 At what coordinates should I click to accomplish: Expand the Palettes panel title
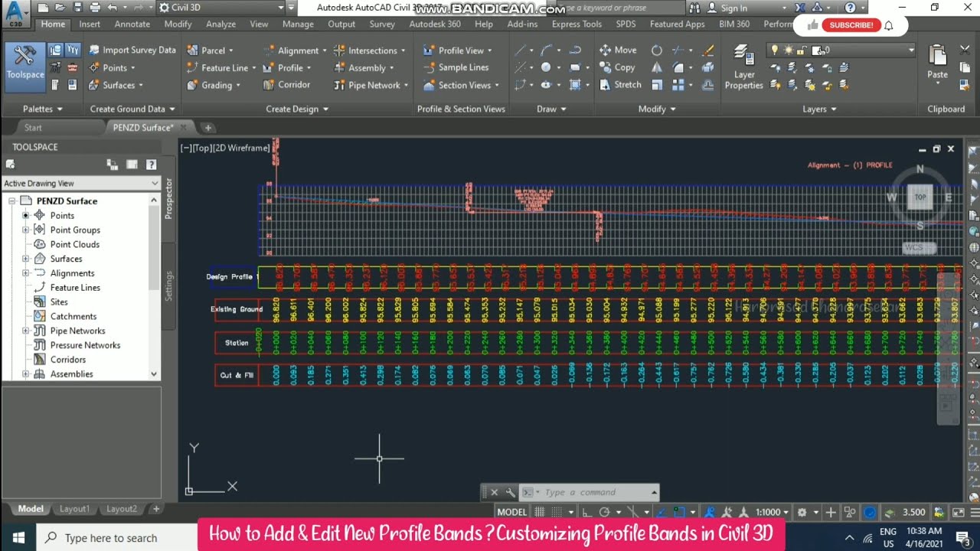(x=42, y=109)
